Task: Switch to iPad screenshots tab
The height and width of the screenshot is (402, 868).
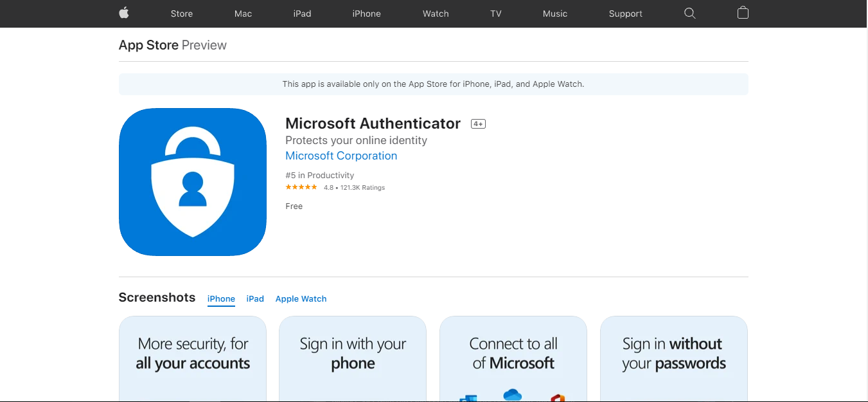Action: coord(255,299)
